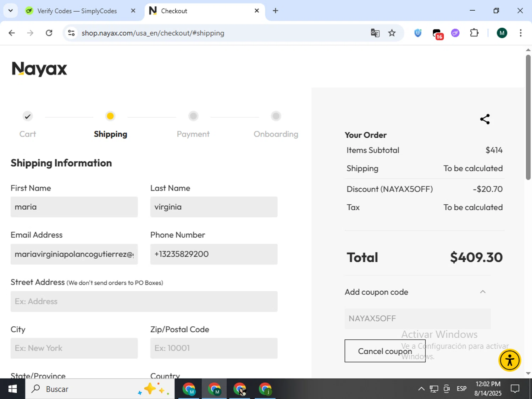Click the Total amount $409.30
This screenshot has height=399, width=532.
click(x=476, y=257)
